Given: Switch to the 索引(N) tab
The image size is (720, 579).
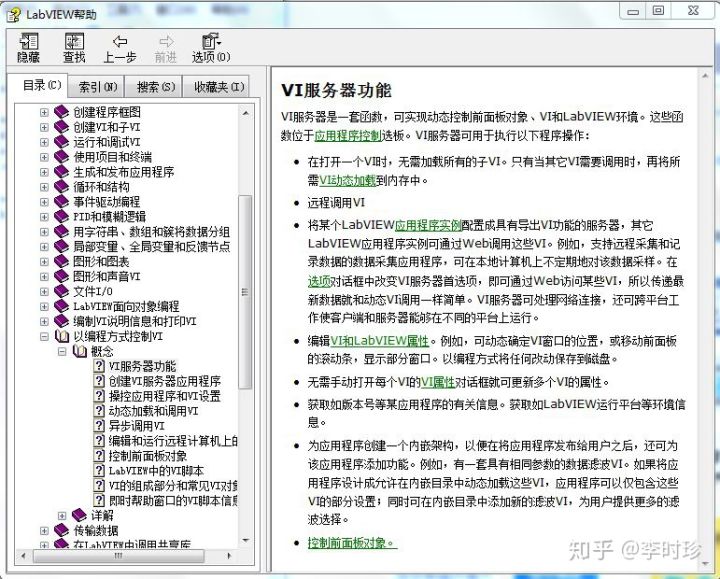Looking at the screenshot, I should tap(98, 87).
